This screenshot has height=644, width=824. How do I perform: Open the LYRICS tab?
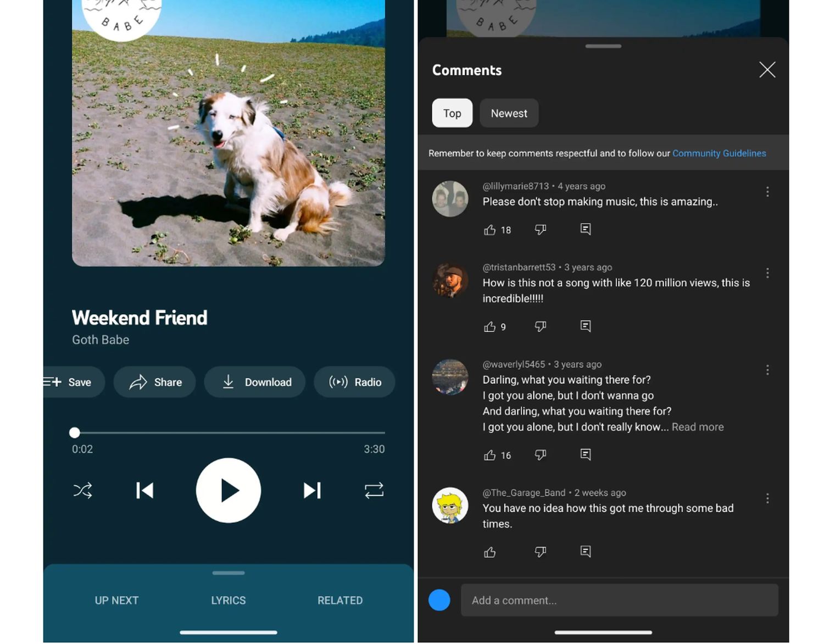(x=228, y=600)
